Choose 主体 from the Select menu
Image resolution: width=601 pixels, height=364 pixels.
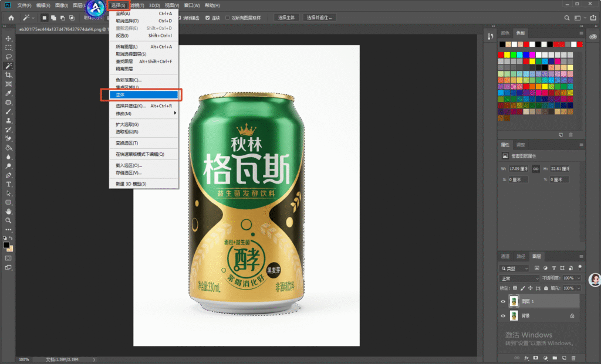144,94
